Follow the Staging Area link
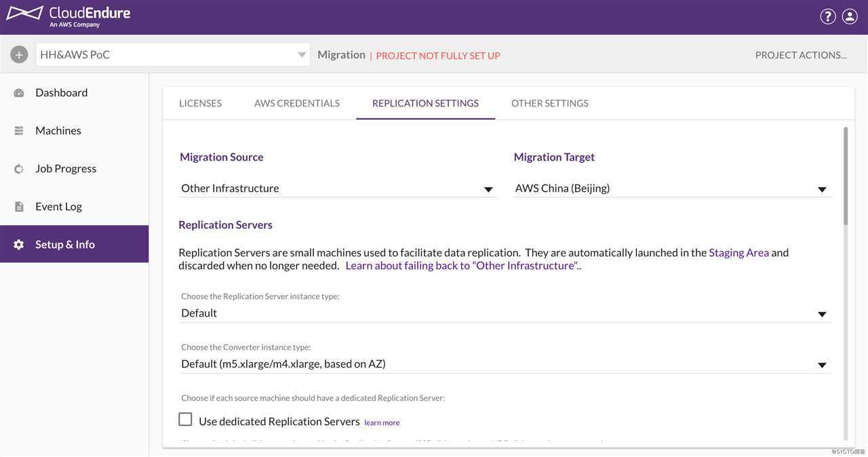The height and width of the screenshot is (457, 868). coord(738,252)
